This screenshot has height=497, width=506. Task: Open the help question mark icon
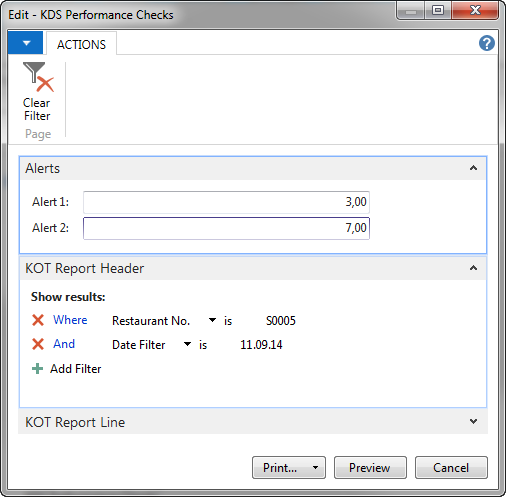tap(487, 43)
